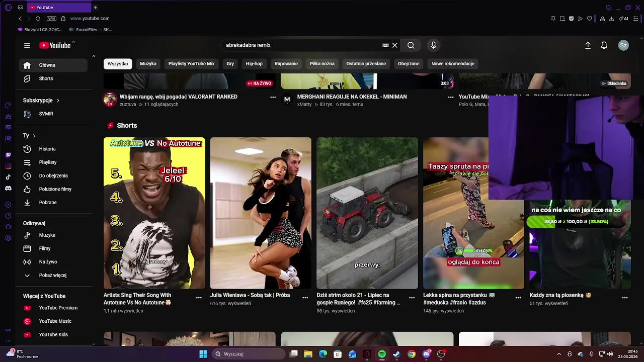Open YouTube Kids link
Viewport: 644px width, 362px height.
pyautogui.click(x=53, y=335)
